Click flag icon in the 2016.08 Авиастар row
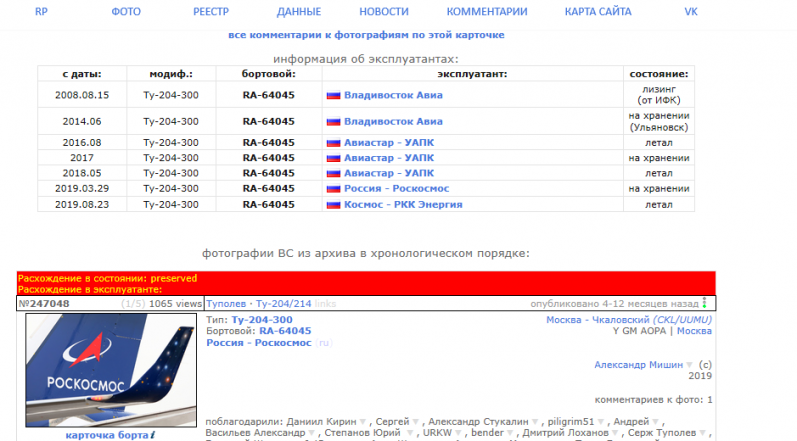This screenshot has height=441, width=797. 334,142
